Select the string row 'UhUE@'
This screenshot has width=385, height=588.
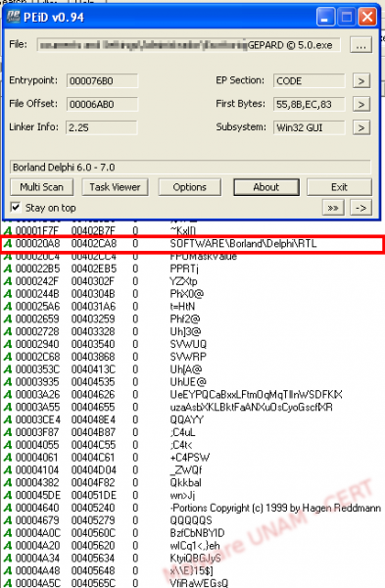tap(188, 382)
